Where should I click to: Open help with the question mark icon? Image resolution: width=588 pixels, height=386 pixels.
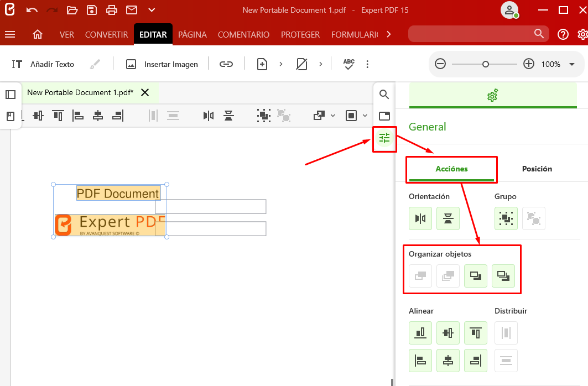click(563, 34)
